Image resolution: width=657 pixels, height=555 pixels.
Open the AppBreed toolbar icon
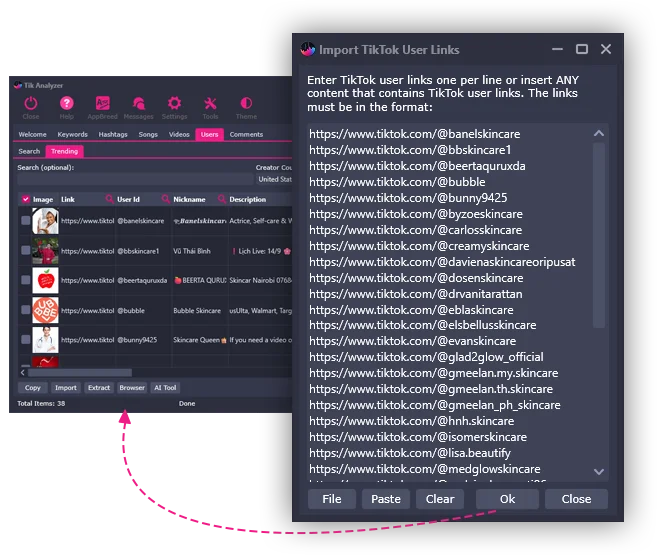point(103,103)
